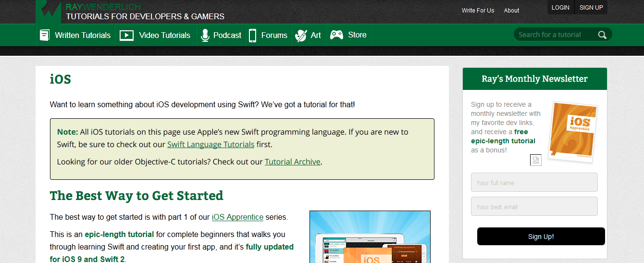Open the Art section
This screenshot has height=263, width=644.
tap(309, 35)
